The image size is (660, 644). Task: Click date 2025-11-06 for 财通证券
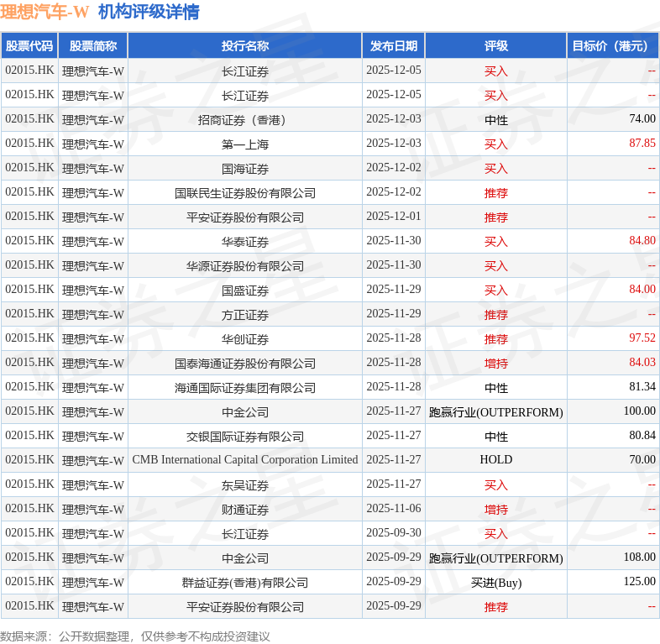point(394,508)
